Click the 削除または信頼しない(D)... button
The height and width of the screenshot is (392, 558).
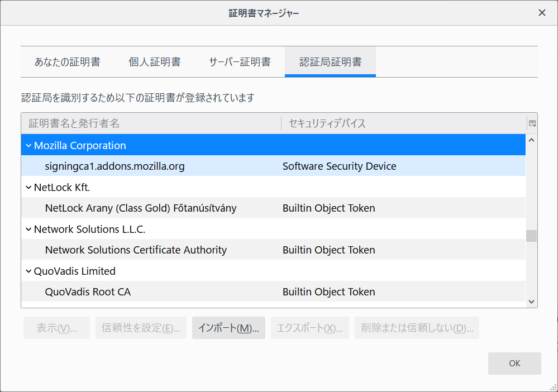click(x=417, y=328)
